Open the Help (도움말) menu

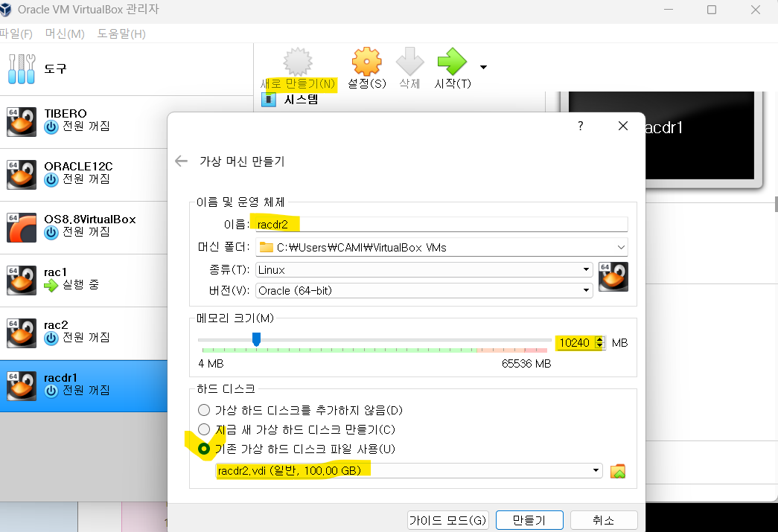pos(121,33)
